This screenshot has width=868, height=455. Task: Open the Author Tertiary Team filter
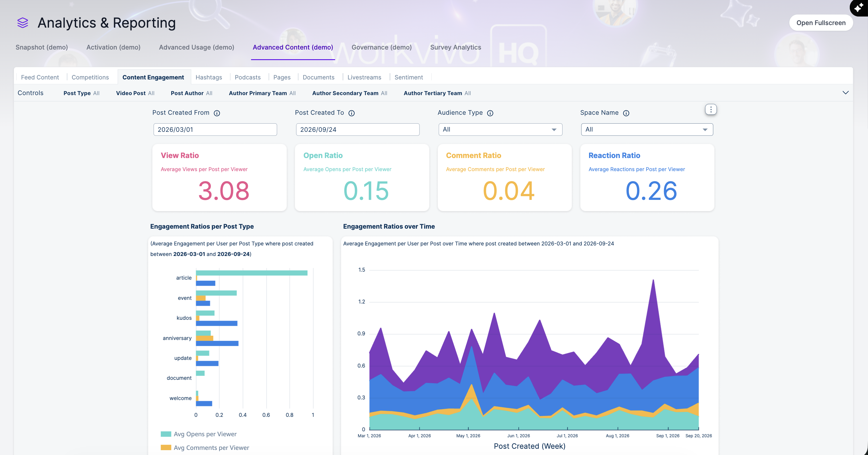click(x=437, y=93)
